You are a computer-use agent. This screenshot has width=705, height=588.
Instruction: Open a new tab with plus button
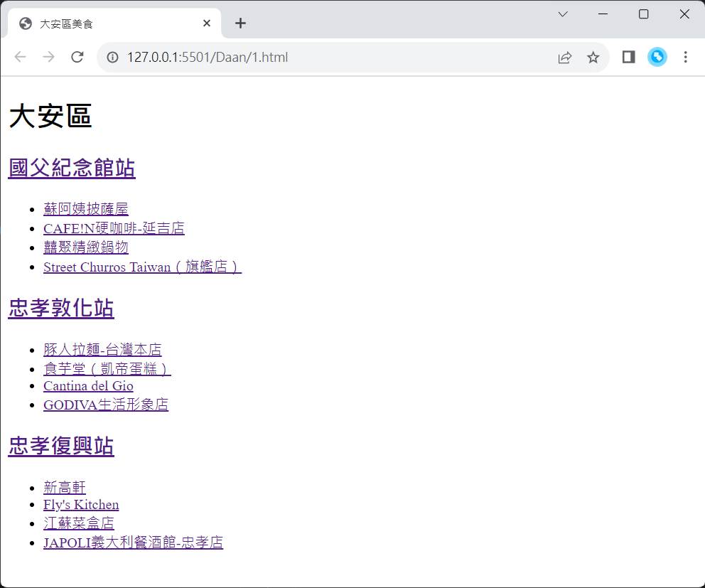click(x=240, y=23)
